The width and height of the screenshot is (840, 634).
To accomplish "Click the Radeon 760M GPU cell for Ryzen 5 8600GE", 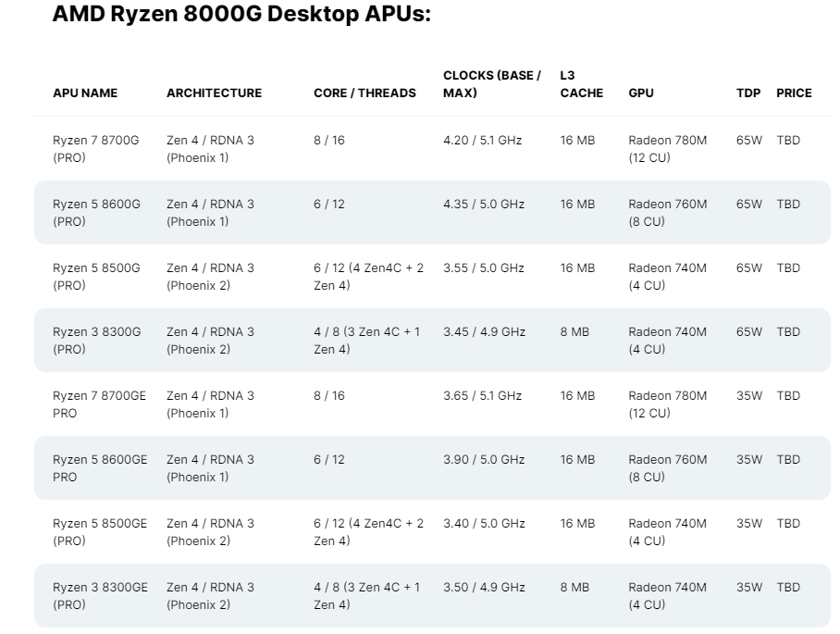I will [668, 467].
